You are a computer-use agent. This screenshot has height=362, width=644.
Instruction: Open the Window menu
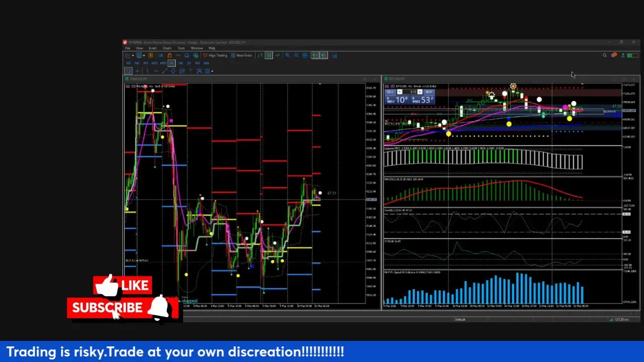click(197, 48)
